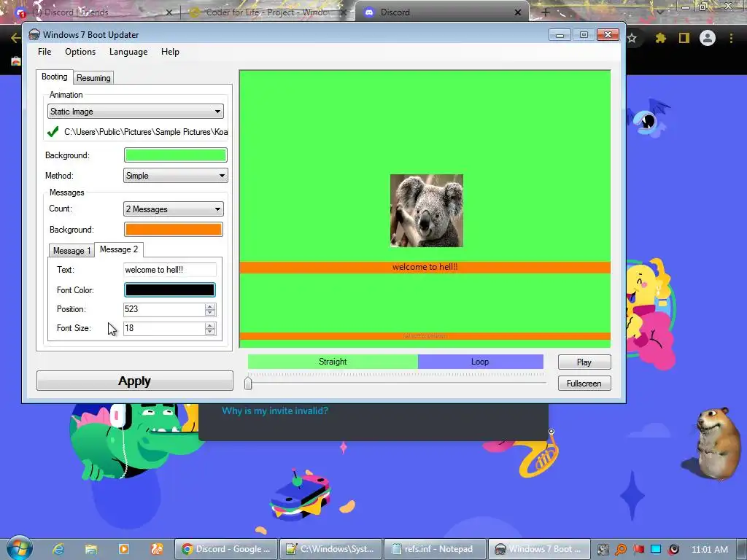Viewport: 747px width, 560px height.
Task: Switch to the Booting tab
Action: click(x=54, y=77)
